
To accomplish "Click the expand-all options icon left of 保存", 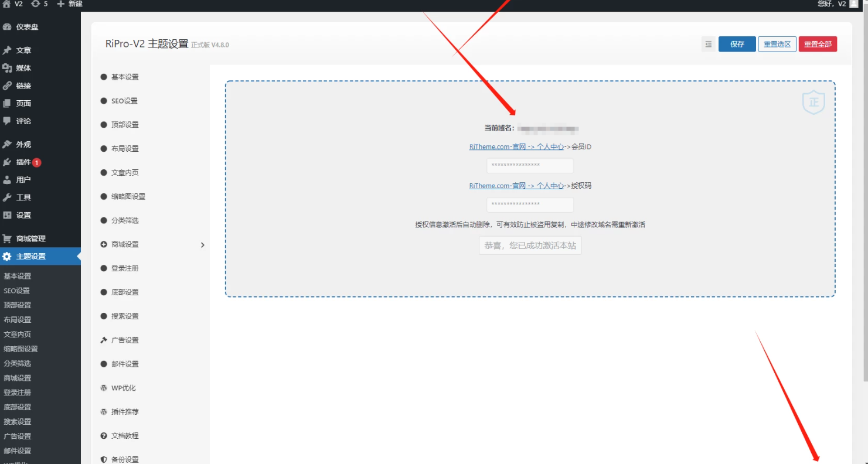I will [x=709, y=44].
